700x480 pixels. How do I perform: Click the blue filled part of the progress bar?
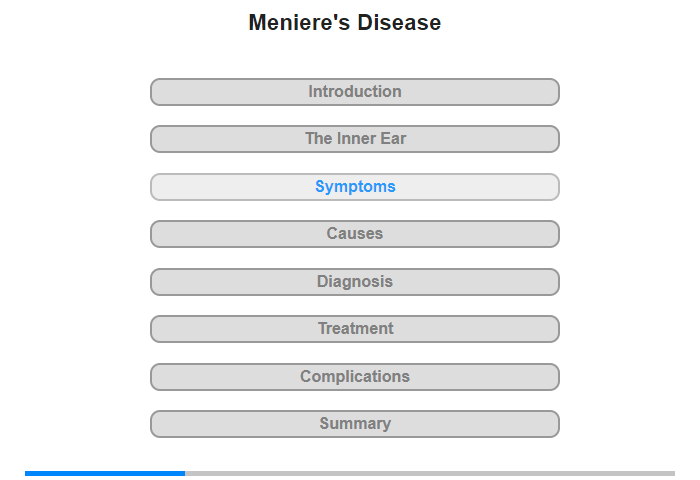click(105, 473)
